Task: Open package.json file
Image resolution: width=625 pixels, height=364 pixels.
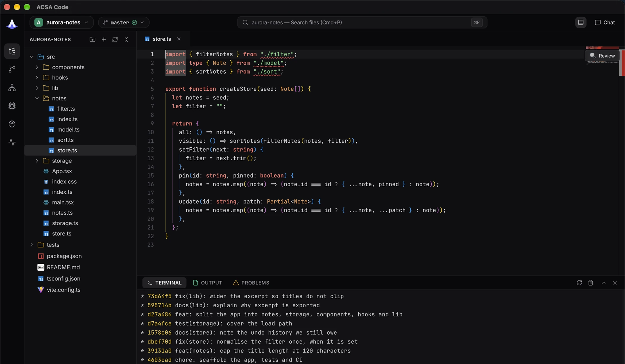Action: [80, 256]
